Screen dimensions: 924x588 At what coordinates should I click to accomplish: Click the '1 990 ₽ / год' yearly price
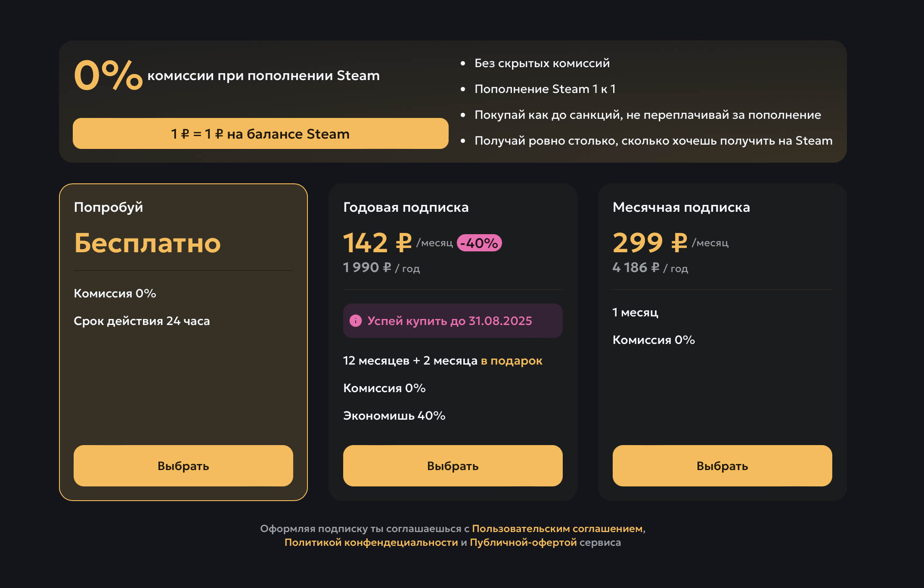[381, 267]
